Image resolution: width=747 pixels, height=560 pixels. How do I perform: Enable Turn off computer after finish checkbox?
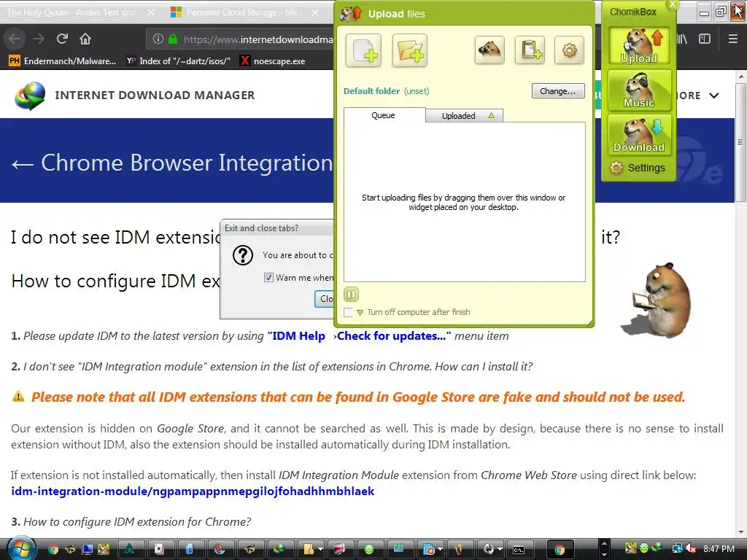tap(348, 312)
